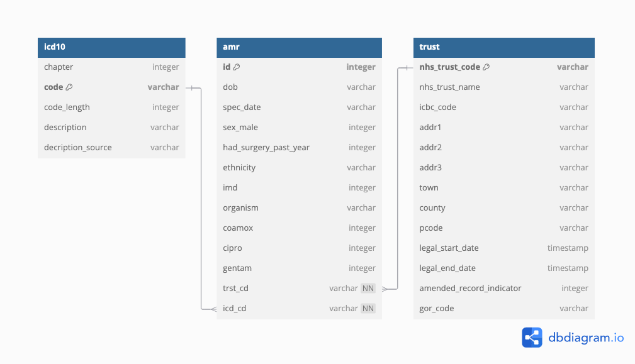Click the NN badge on icd_cd row
The image size is (635, 364).
point(368,309)
